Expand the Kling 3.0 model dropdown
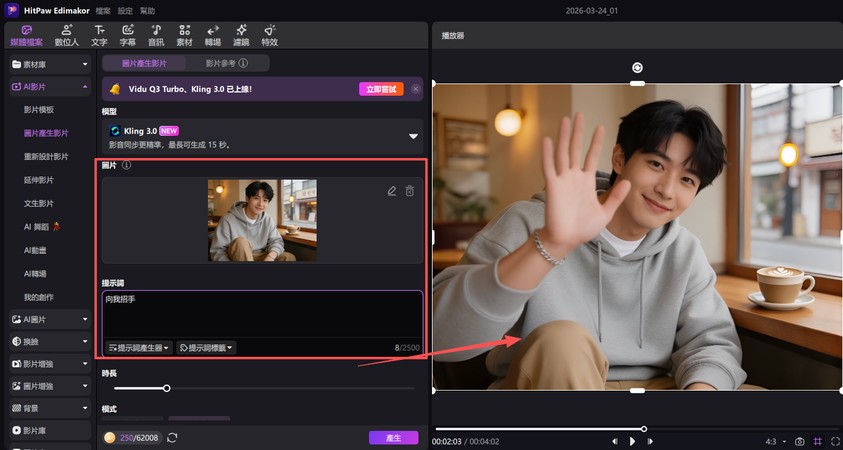The width and height of the screenshot is (843, 450). coord(412,136)
